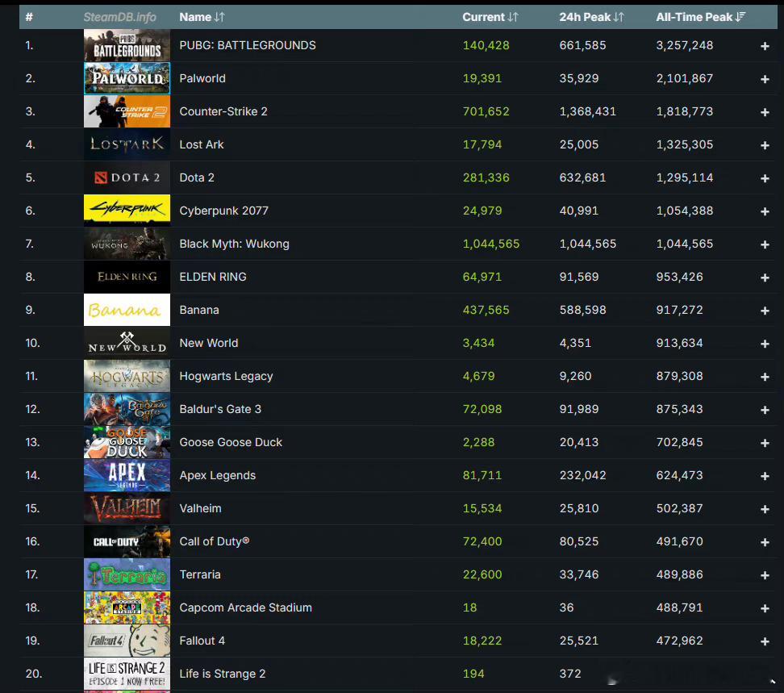Click plus icon in Banana row
784x693 pixels.
tap(765, 311)
